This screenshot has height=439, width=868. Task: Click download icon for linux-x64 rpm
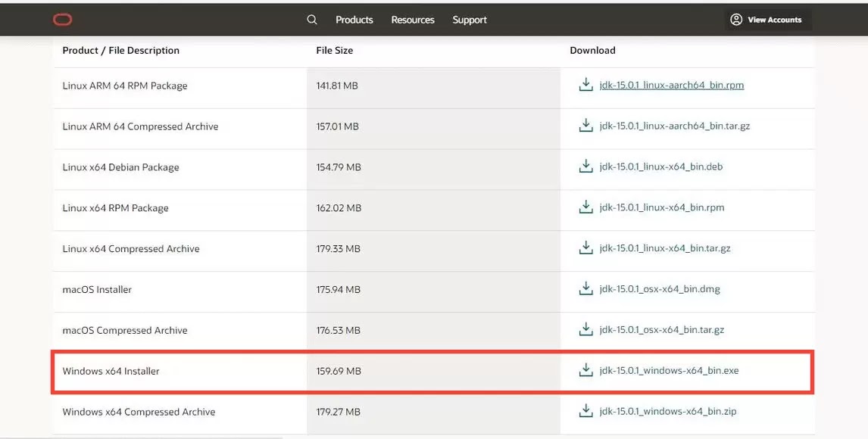pos(585,207)
